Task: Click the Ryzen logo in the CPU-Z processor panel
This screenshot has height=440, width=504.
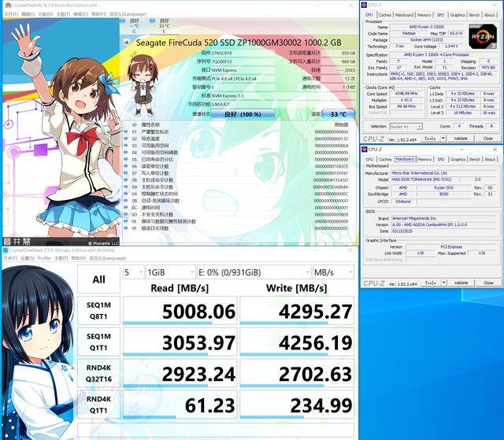Action: click(483, 37)
